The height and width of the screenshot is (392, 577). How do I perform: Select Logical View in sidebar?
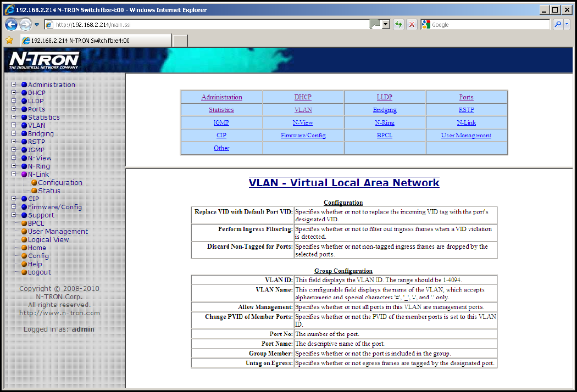48,239
